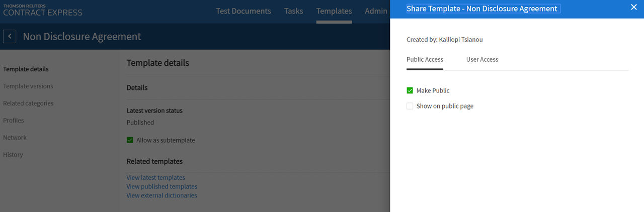Open View latest templates link

coord(156,178)
